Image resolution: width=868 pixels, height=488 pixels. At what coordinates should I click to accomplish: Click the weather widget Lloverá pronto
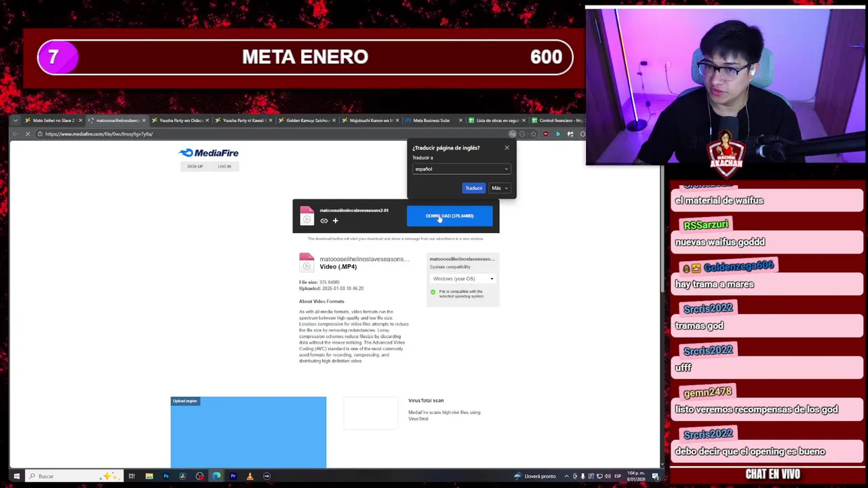pyautogui.click(x=535, y=476)
